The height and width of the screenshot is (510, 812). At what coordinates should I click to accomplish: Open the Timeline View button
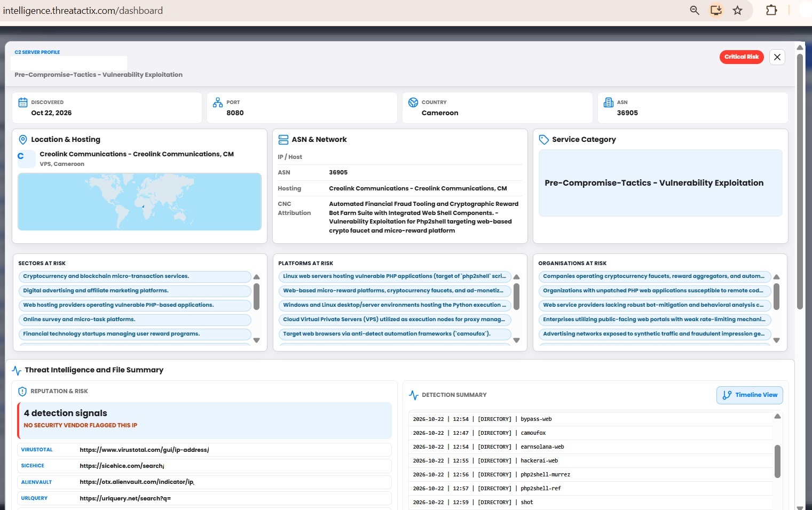click(750, 395)
